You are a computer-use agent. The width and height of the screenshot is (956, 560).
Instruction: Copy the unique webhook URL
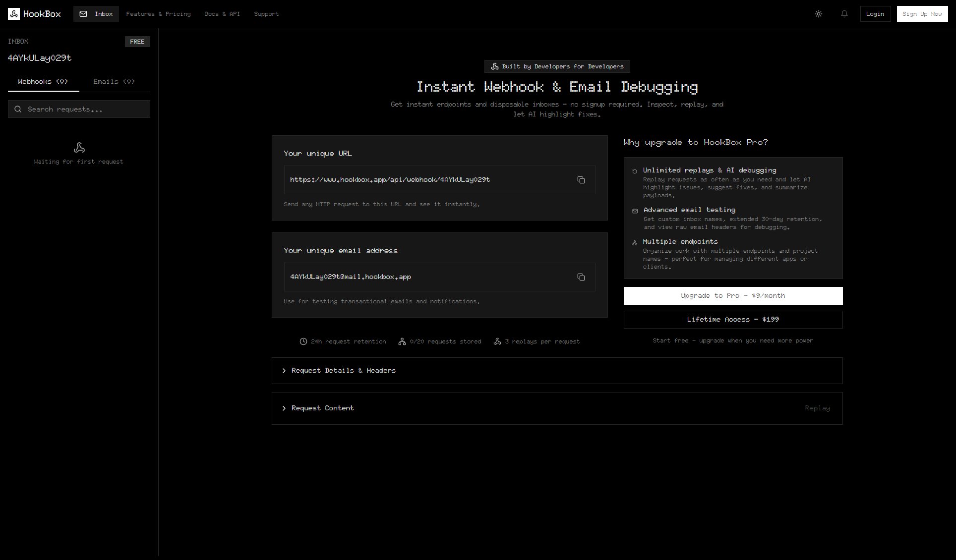pos(581,180)
